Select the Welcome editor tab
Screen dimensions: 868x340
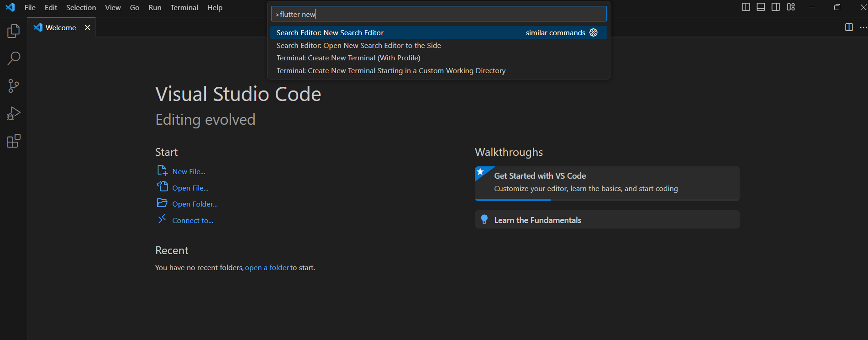(x=61, y=27)
